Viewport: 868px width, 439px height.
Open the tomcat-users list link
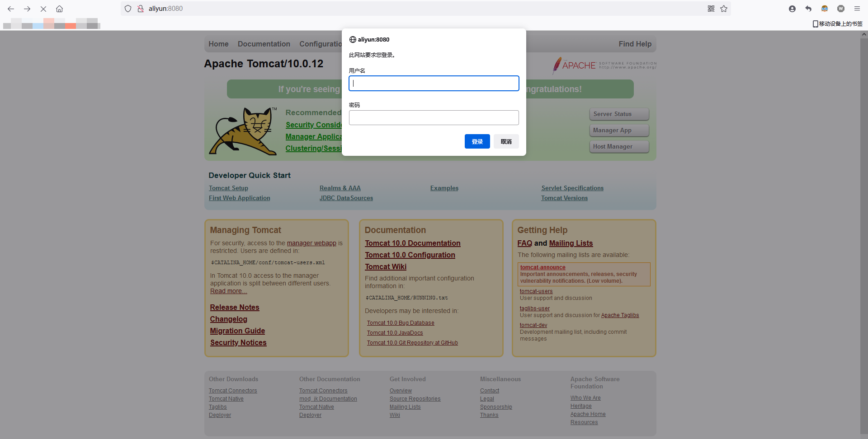pos(536,291)
